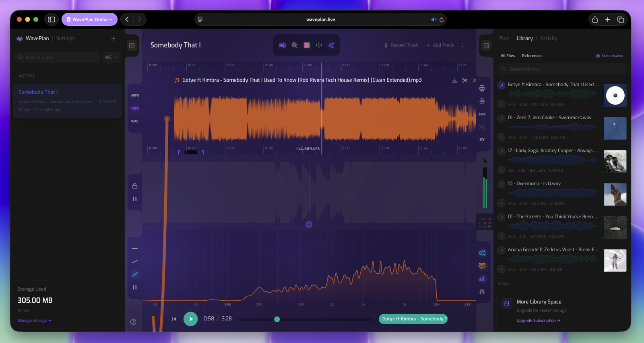644x343 pixels.
Task: Activate the zoom magnifier tool
Action: (x=295, y=45)
